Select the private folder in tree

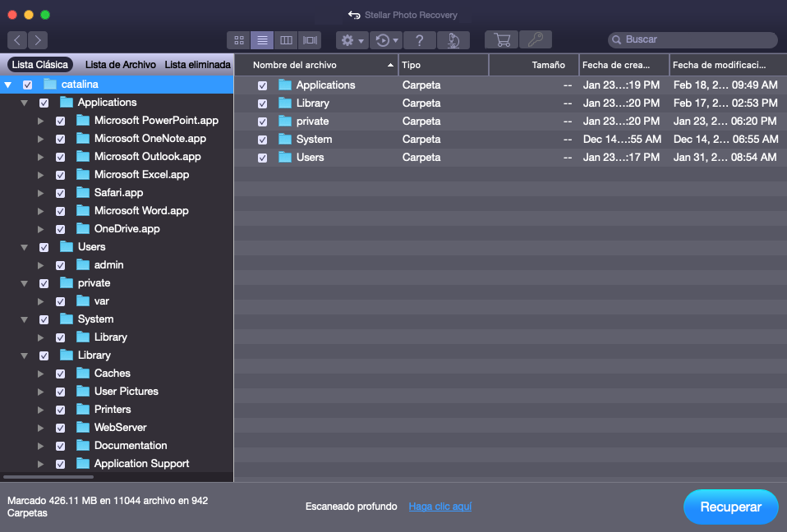[x=94, y=282]
